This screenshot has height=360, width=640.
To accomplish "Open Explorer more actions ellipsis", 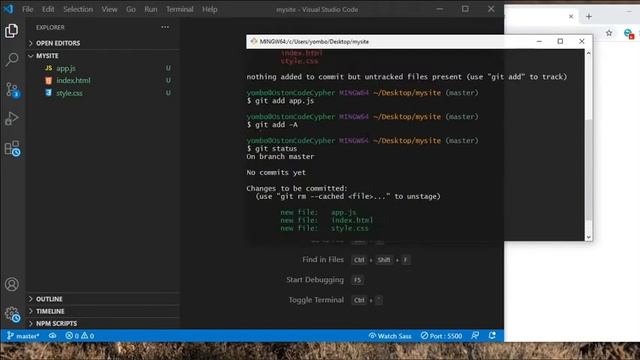I will tap(165, 27).
